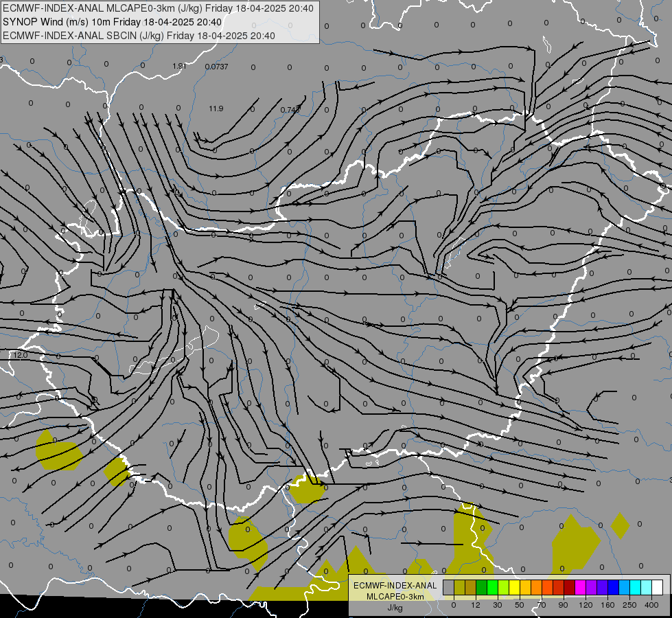Viewport: 672px width, 618px height.
Task: Click the legend tick label 120
Action: tap(586, 605)
